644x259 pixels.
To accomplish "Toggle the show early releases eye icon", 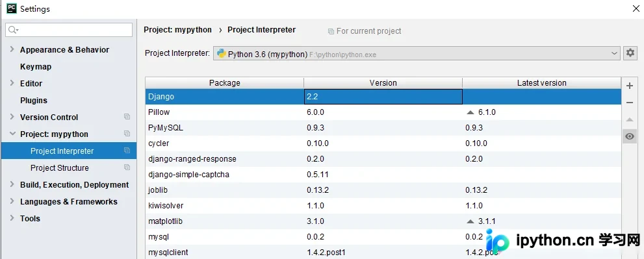I will (630, 136).
